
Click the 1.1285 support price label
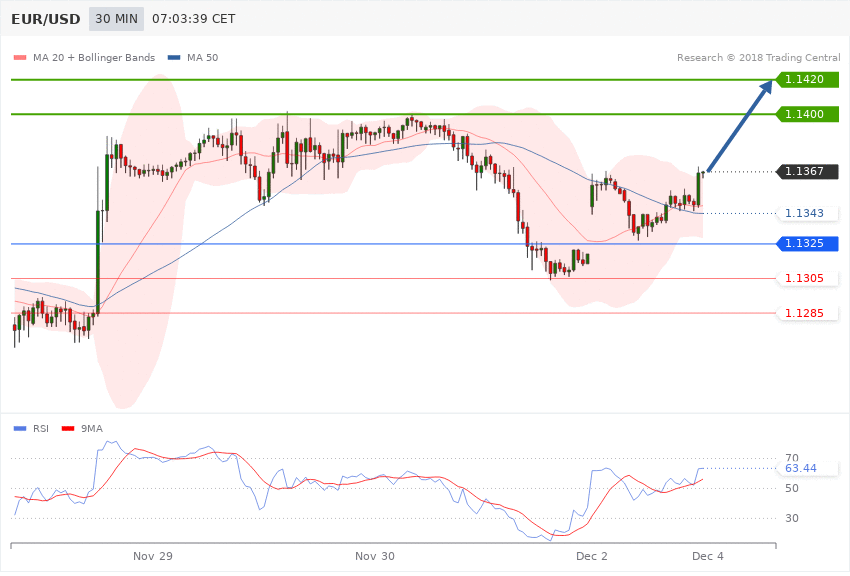pos(808,313)
